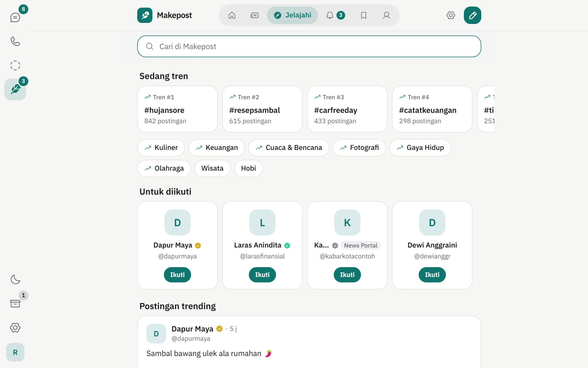
Task: Click the @dewianggr handle
Action: point(432,256)
